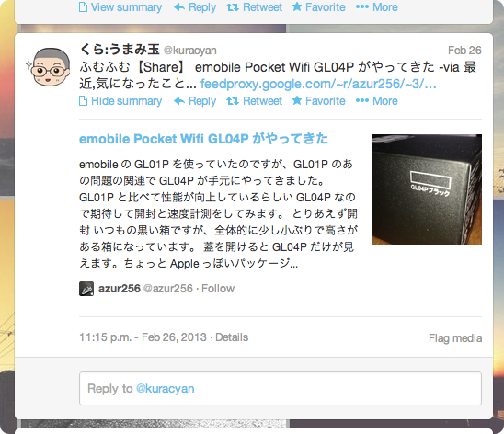Click the Favorite star icon on kuracyan's tweet
The image size is (504, 434).
click(297, 100)
